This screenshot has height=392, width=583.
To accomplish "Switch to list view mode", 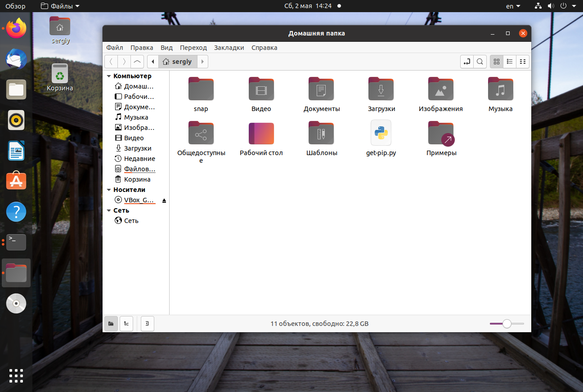I will [510, 62].
